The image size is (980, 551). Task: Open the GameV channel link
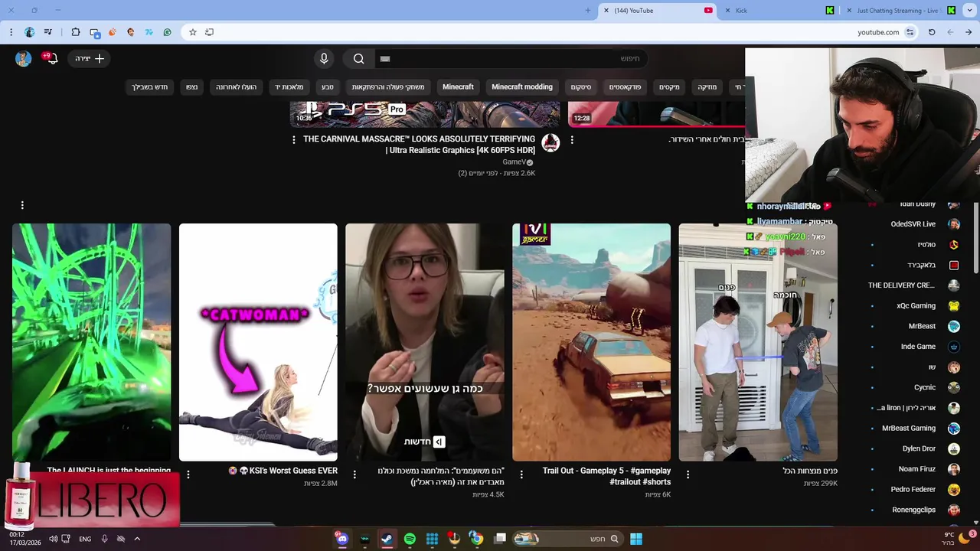pyautogui.click(x=514, y=162)
